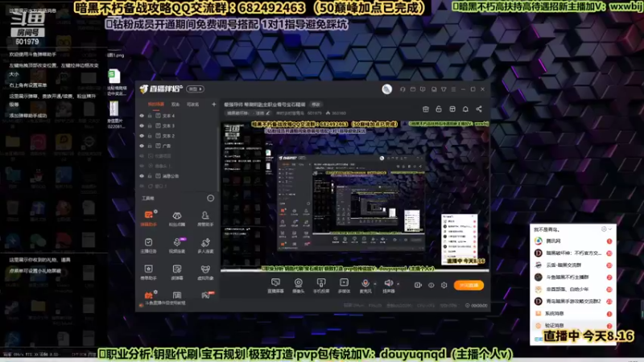The height and width of the screenshot is (362, 644).
Task: Toggle the lock on 文本 4 layer
Action: point(150,116)
